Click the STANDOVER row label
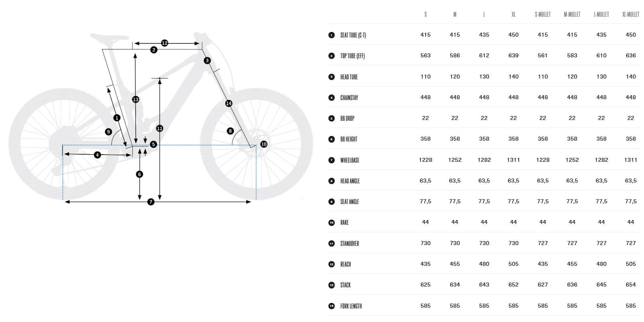 pyautogui.click(x=350, y=243)
